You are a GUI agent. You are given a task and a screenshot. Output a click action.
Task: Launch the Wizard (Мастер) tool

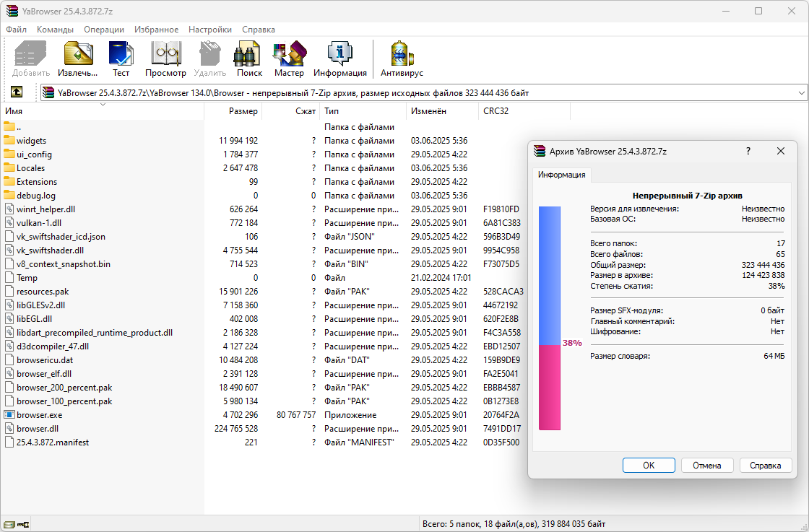289,58
